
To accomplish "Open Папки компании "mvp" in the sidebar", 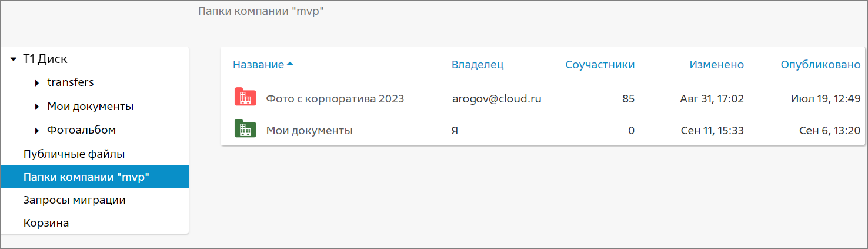I will 95,177.
